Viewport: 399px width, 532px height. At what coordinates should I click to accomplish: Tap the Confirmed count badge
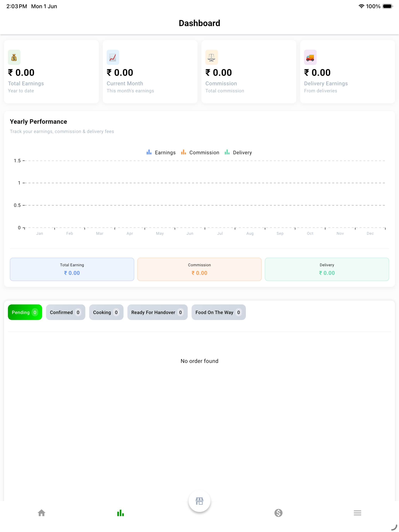tap(78, 312)
